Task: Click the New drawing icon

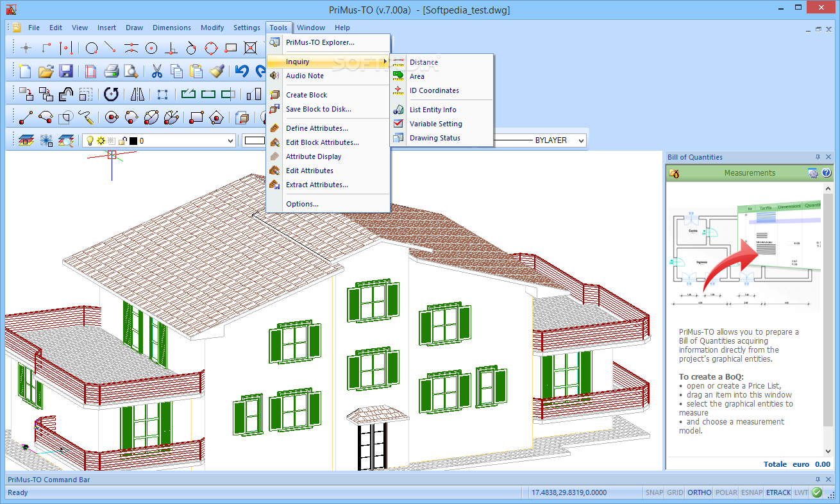Action: (25, 71)
